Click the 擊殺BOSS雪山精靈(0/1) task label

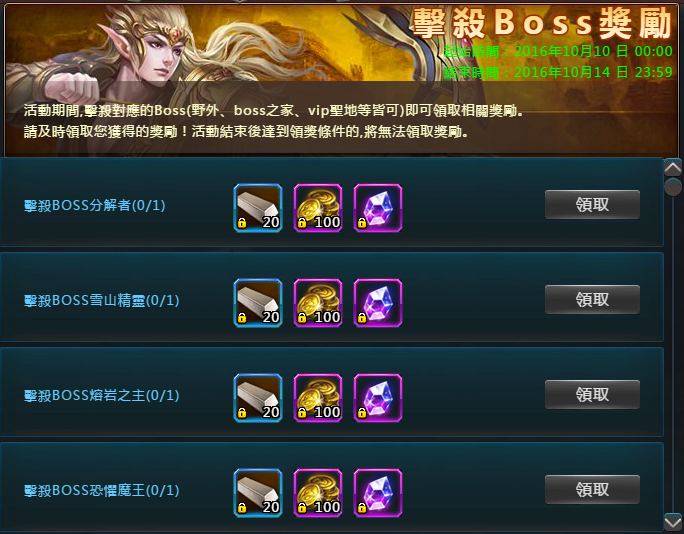coord(101,301)
